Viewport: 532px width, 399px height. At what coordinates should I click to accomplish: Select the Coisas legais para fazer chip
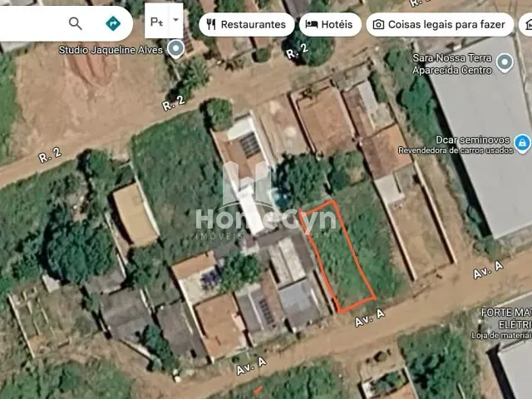pos(440,24)
